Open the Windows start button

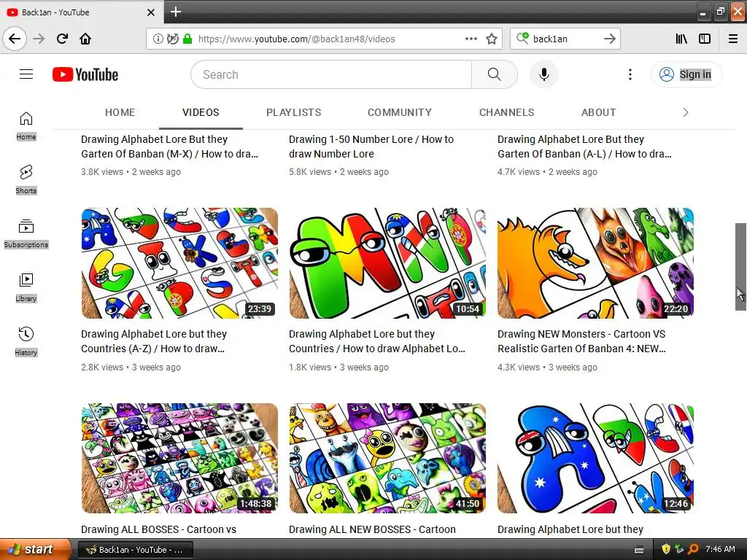36,549
